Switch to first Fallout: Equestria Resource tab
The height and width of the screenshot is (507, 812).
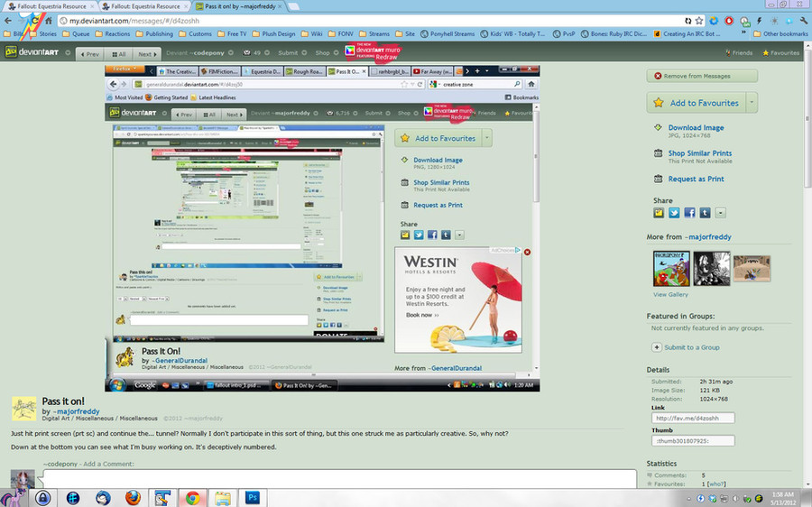[x=51, y=6]
